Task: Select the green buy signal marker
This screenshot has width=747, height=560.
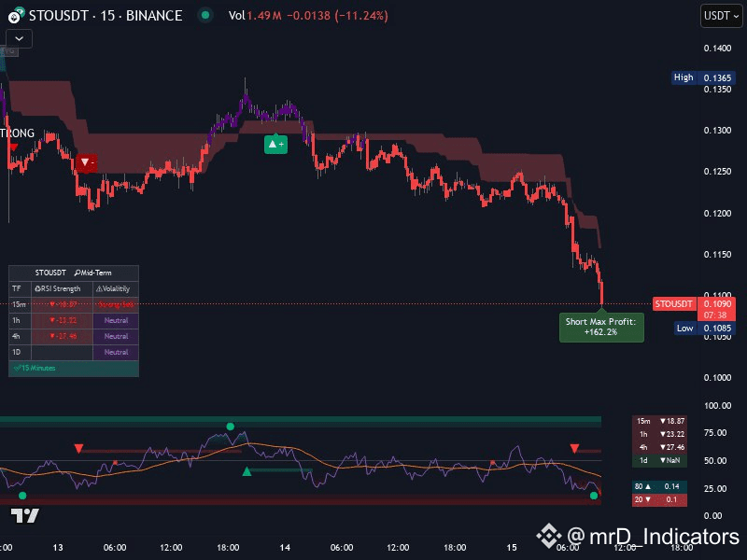Action: pyautogui.click(x=274, y=144)
